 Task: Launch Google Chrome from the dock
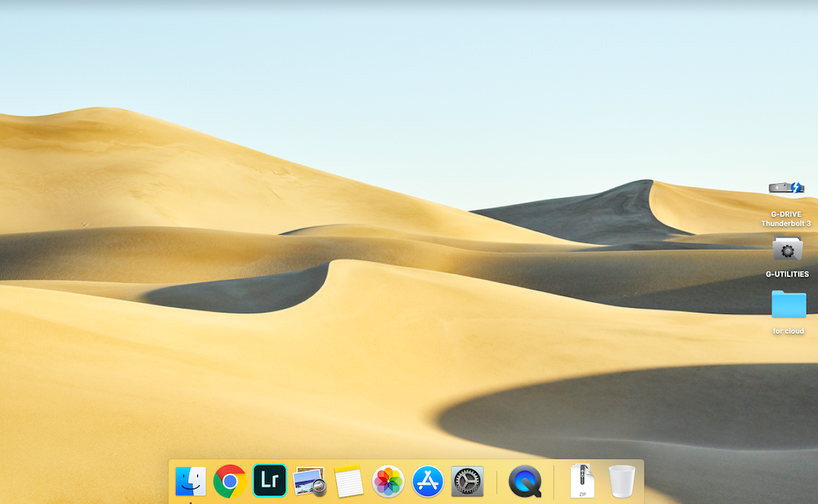(x=230, y=481)
